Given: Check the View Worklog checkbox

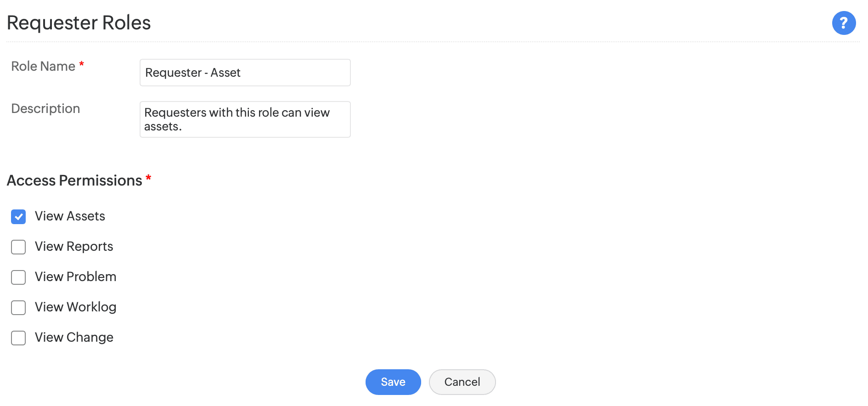Looking at the screenshot, I should tap(18, 308).
